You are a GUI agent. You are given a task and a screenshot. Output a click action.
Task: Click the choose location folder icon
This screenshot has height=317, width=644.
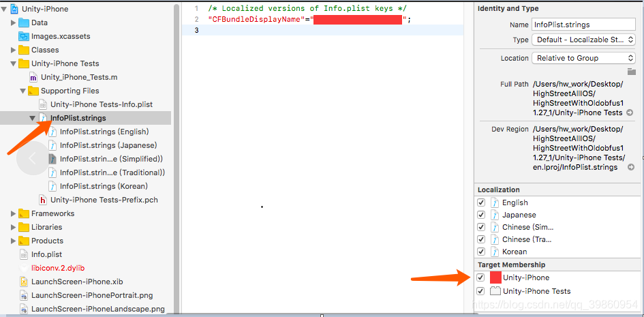631,72
